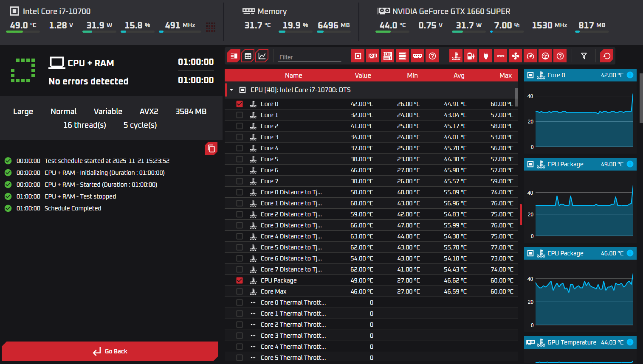Image resolution: width=643 pixels, height=364 pixels.
Task: Click the GPU Temperature graph header
Action: [580, 342]
